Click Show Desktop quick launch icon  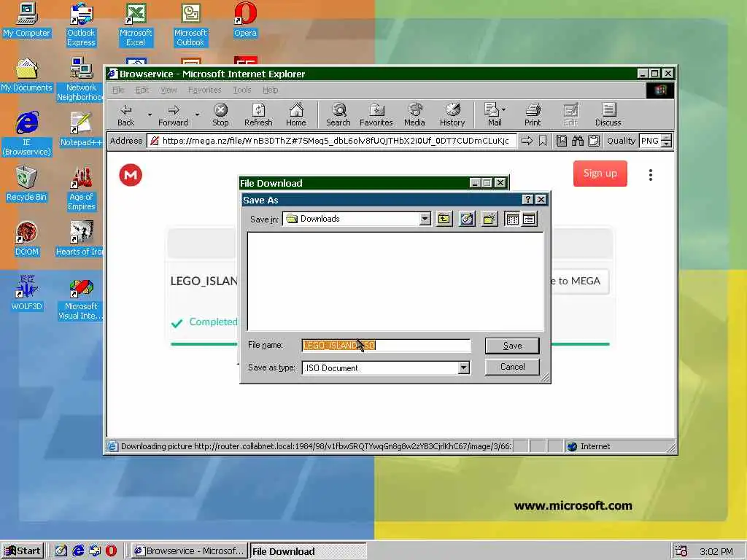[61, 551]
